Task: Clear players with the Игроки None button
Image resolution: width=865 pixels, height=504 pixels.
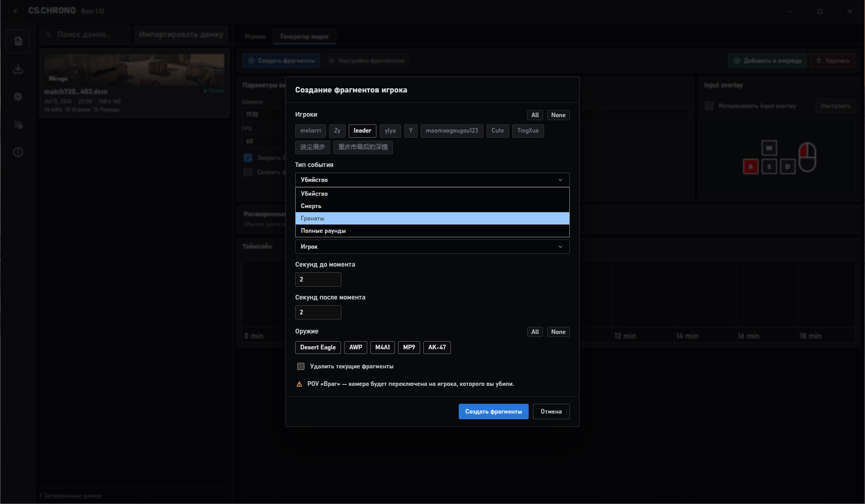Action: click(x=558, y=115)
